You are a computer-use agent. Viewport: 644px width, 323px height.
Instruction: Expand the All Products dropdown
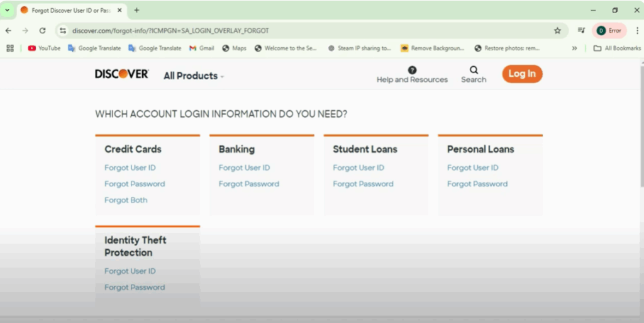click(194, 76)
